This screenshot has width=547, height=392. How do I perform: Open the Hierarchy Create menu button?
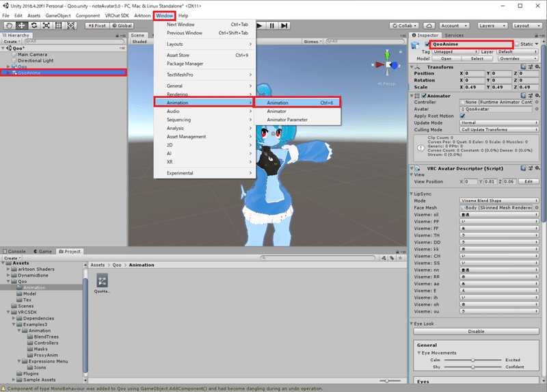pyautogui.click(x=12, y=42)
